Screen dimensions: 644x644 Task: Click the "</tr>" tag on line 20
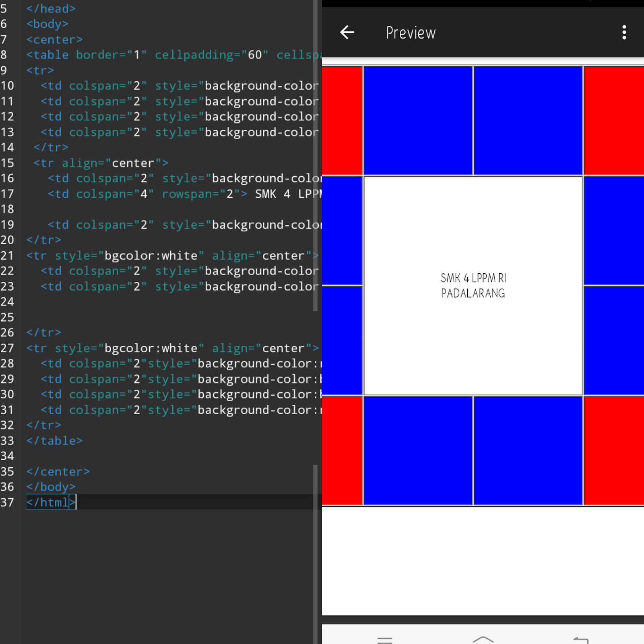[x=43, y=240]
